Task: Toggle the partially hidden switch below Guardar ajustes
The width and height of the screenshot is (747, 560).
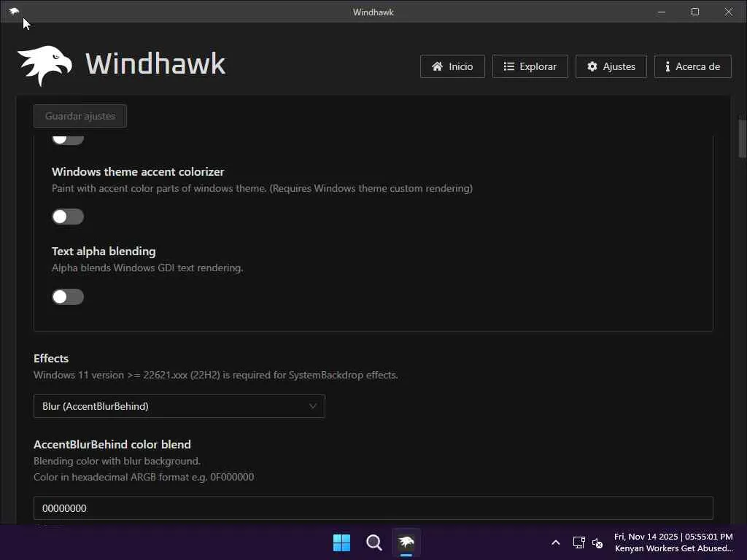Action: [68, 139]
